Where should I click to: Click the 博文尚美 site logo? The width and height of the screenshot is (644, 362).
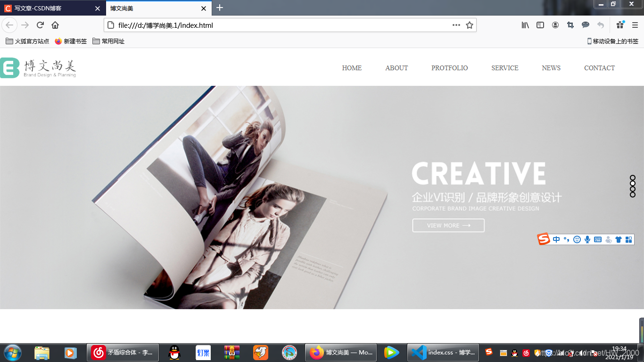point(38,68)
